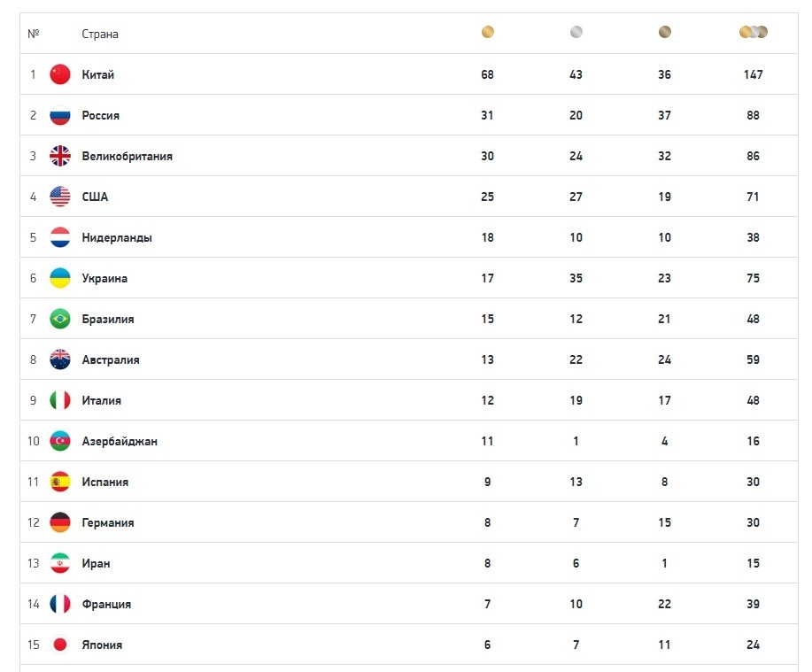Open the Китай country link

pos(98,74)
